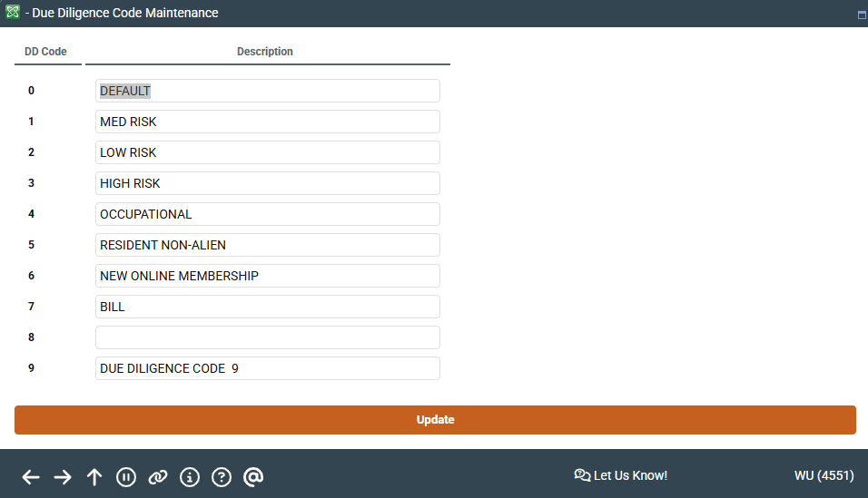
Task: Edit the LOW RISK description field
Action: pyautogui.click(x=267, y=152)
